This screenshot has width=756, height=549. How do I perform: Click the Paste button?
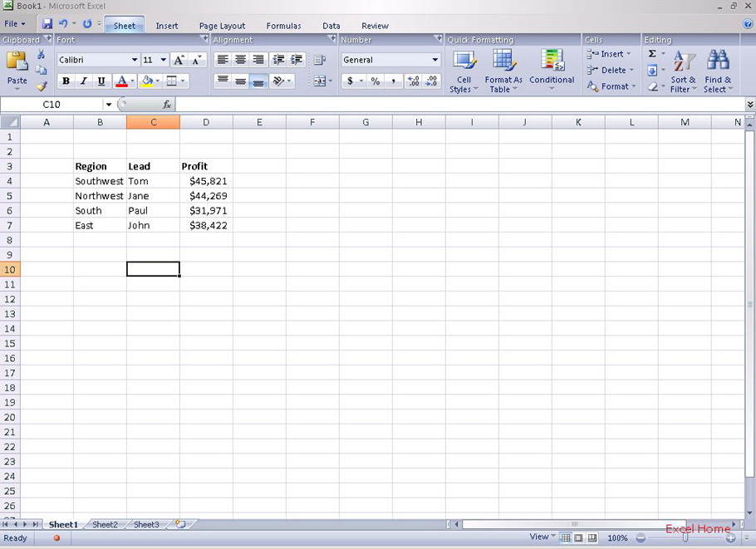[x=17, y=70]
